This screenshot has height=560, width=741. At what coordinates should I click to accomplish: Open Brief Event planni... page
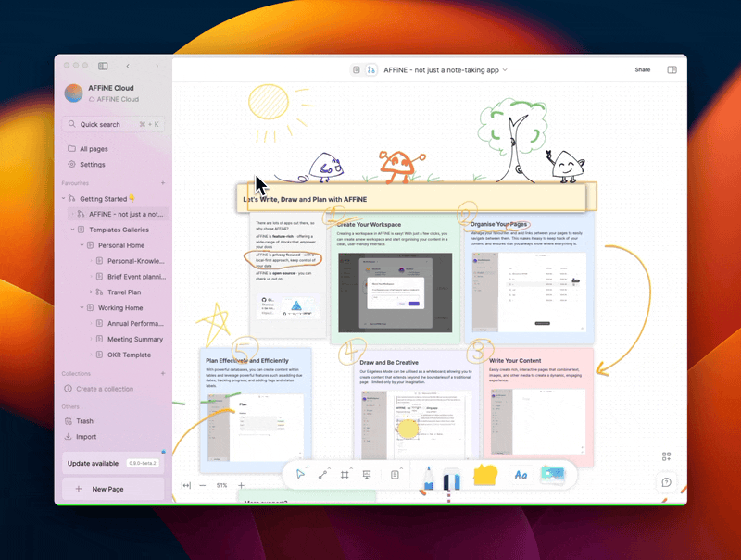pyautogui.click(x=136, y=276)
